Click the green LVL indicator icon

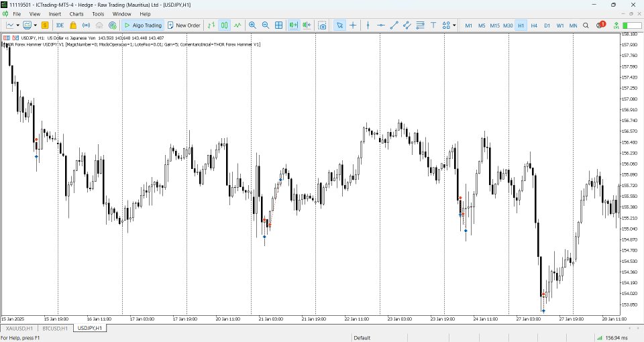616,25
